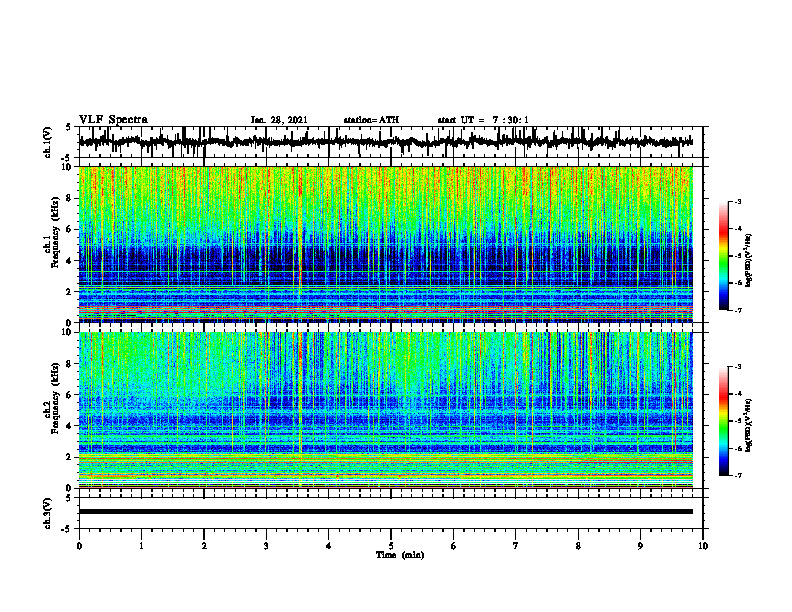Viewport: 792px width, 612px height.
Task: Click the ch.2 color scale bar
Action: click(x=723, y=421)
